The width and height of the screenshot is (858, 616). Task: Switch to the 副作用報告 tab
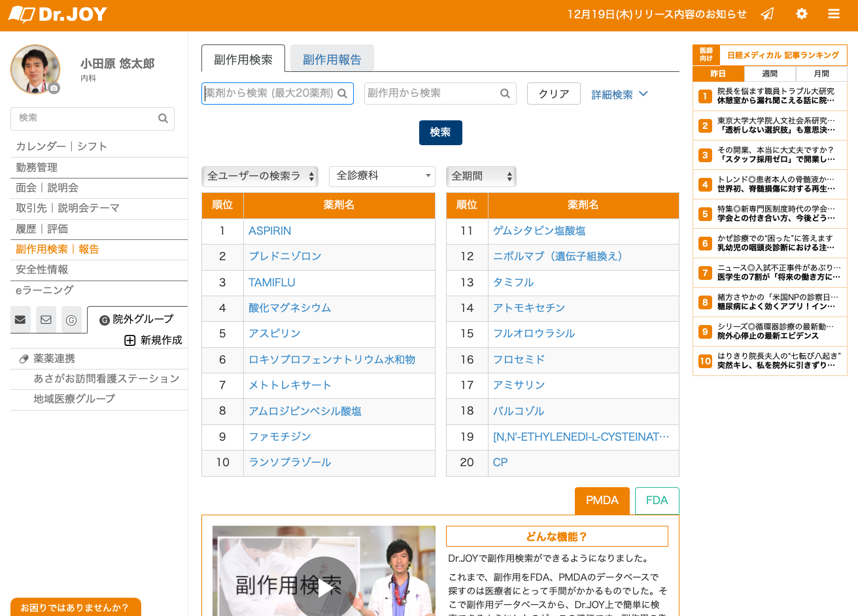click(332, 59)
